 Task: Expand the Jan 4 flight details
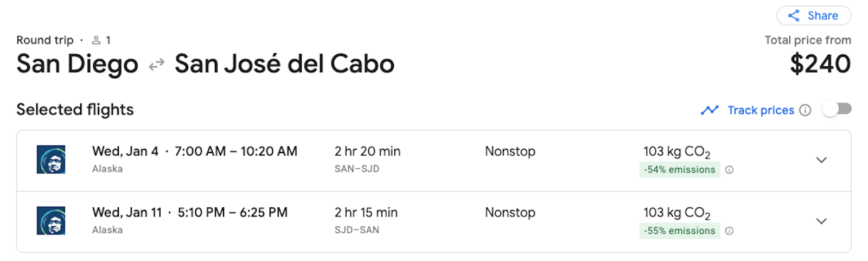[822, 160]
